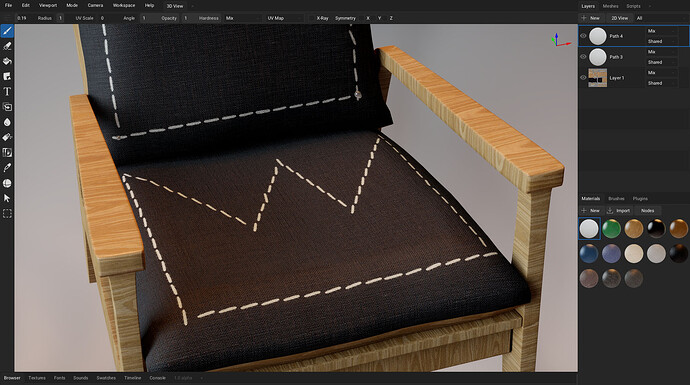
Task: Select the green material swatch
Action: 611,229
